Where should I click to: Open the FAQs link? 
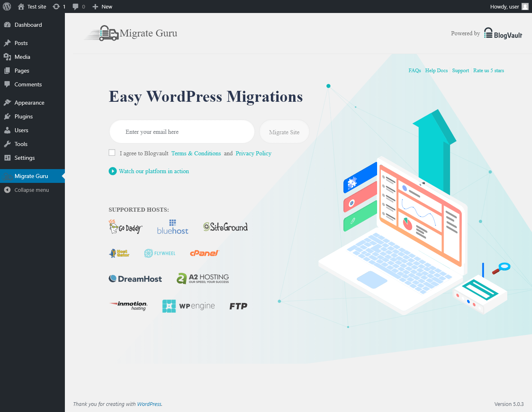415,71
